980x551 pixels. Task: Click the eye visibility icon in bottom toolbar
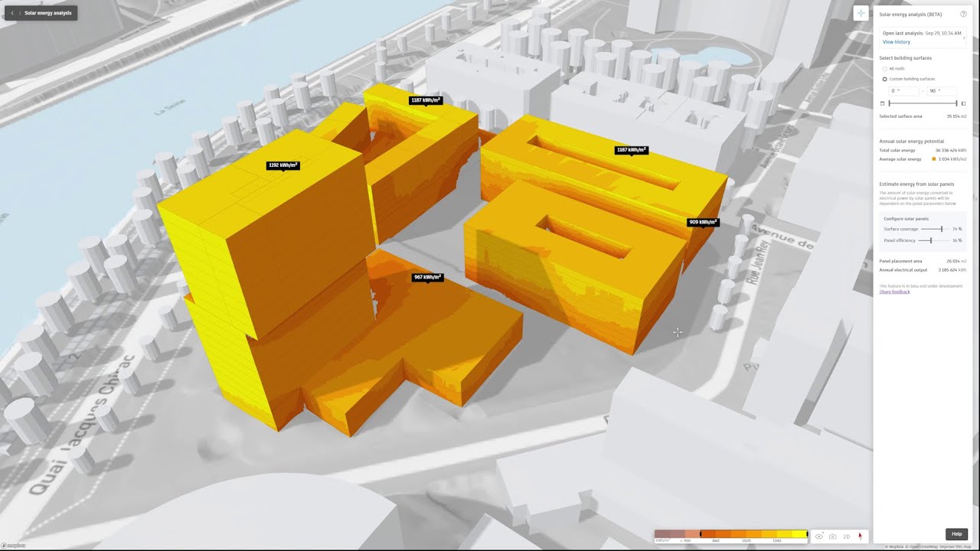click(819, 536)
